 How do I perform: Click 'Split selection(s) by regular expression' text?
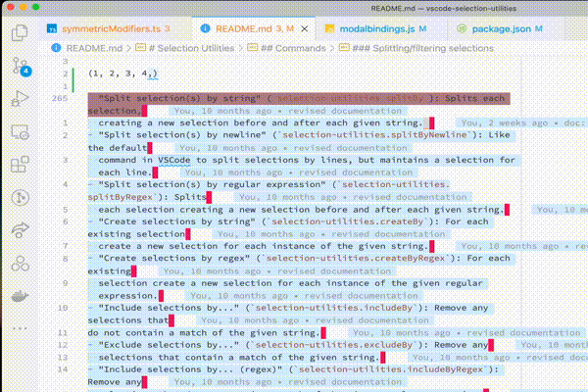213,185
